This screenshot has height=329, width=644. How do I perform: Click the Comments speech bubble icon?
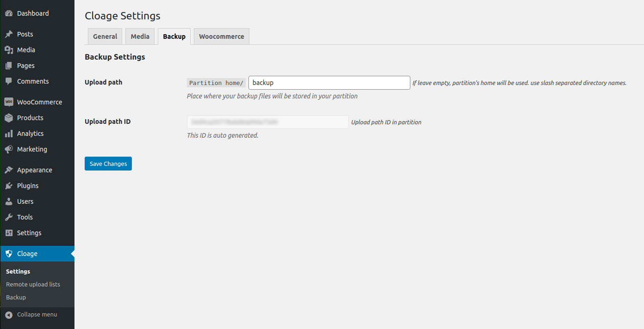coord(9,81)
